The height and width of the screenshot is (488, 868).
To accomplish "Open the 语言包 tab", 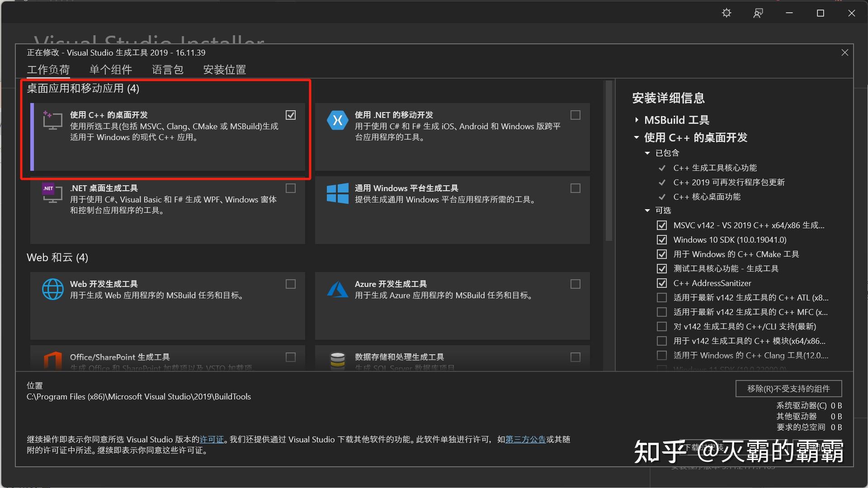I will pos(167,70).
